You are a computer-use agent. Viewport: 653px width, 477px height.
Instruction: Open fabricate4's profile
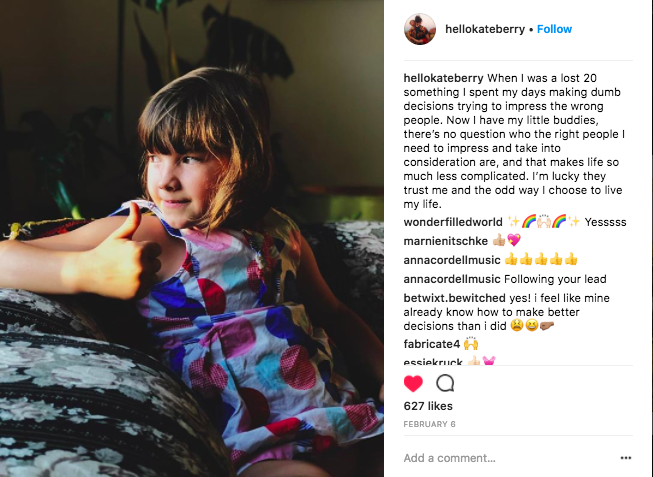pyautogui.click(x=431, y=344)
